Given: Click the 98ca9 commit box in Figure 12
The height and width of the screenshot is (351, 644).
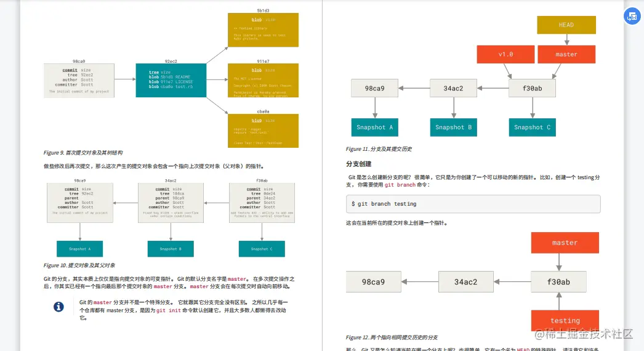Looking at the screenshot, I should [373, 282].
